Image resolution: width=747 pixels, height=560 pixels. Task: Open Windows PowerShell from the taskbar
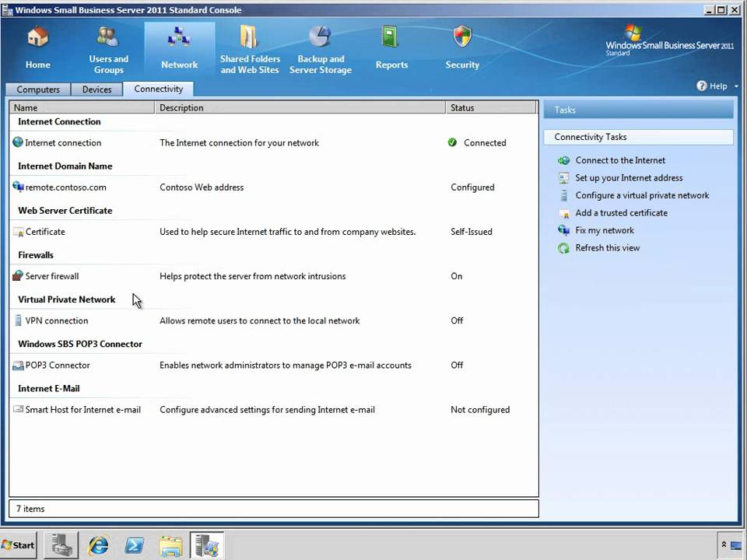coord(135,545)
